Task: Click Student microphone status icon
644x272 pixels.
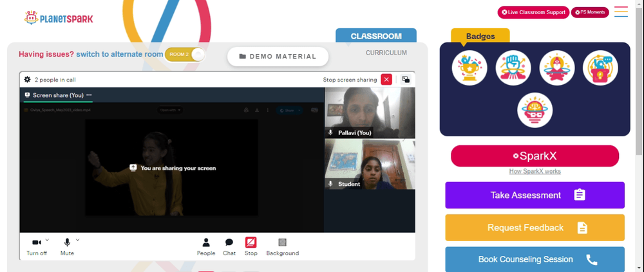Action: click(330, 184)
